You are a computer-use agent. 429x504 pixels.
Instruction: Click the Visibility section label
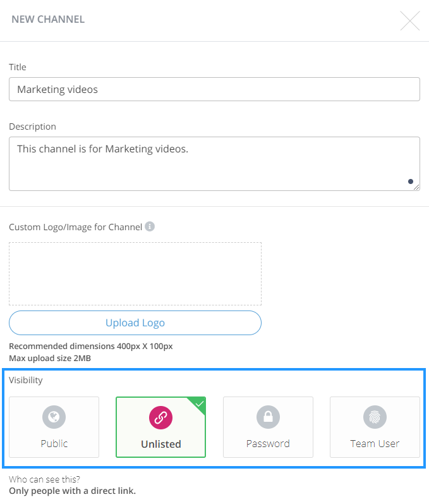(x=26, y=380)
